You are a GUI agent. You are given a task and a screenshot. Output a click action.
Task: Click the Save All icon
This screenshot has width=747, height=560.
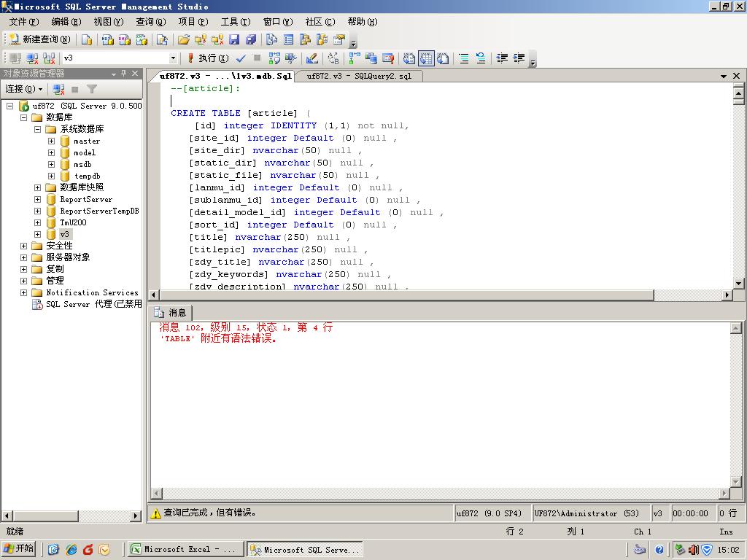click(251, 39)
